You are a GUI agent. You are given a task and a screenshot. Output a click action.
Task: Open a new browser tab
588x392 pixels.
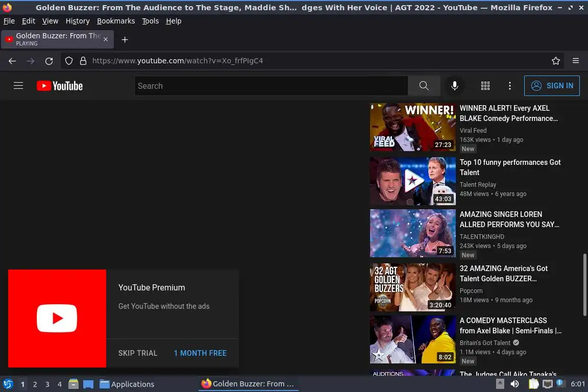tap(125, 40)
